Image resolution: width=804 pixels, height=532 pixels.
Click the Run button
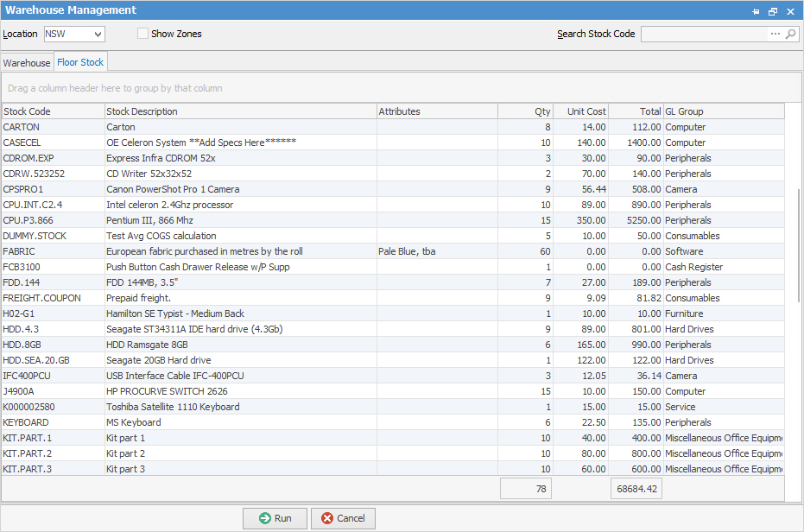275,518
